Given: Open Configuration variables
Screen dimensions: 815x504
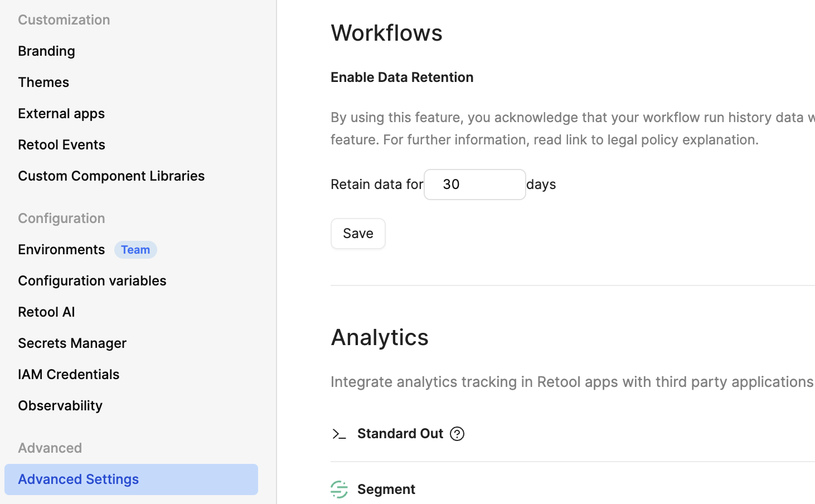Looking at the screenshot, I should click(x=92, y=280).
